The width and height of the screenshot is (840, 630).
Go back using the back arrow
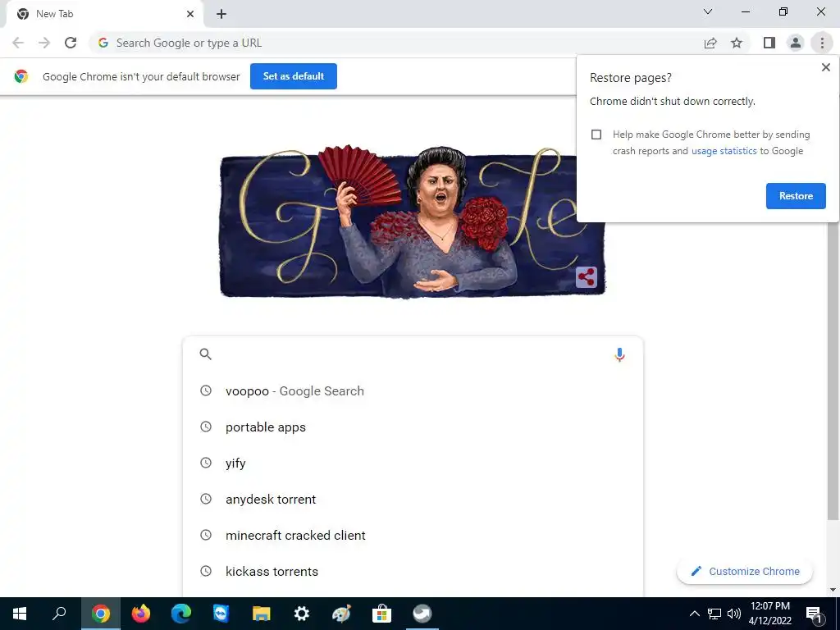(x=18, y=43)
